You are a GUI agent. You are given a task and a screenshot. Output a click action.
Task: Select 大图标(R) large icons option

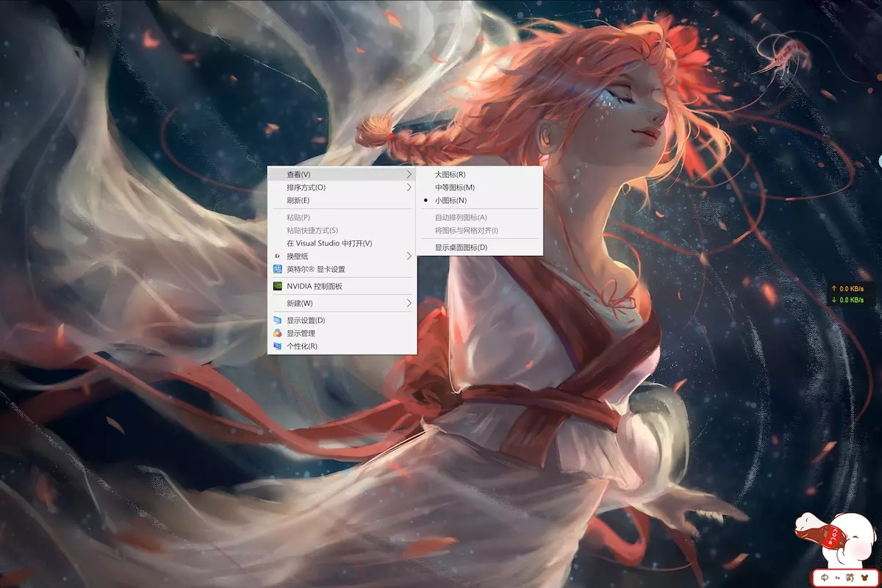click(479, 174)
